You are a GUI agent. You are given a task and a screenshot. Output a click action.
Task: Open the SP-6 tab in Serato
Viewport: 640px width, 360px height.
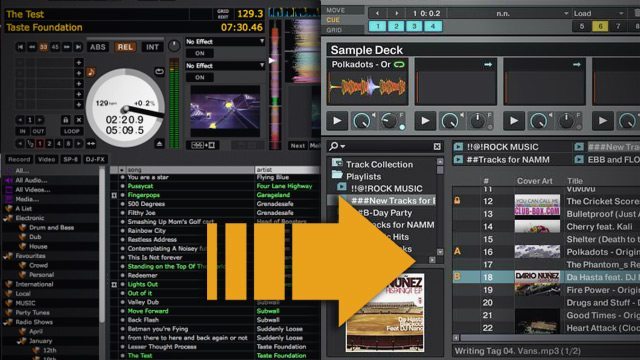pyautogui.click(x=70, y=159)
